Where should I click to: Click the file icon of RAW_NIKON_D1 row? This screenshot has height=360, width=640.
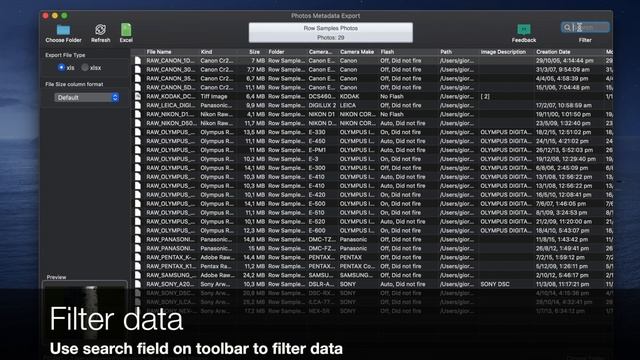[x=138, y=114]
